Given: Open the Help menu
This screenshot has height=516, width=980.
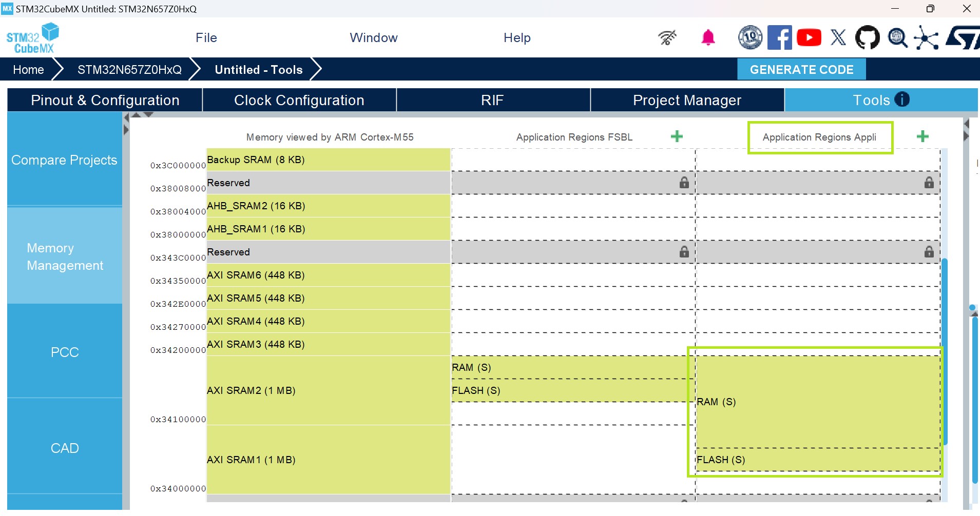Looking at the screenshot, I should tap(517, 38).
